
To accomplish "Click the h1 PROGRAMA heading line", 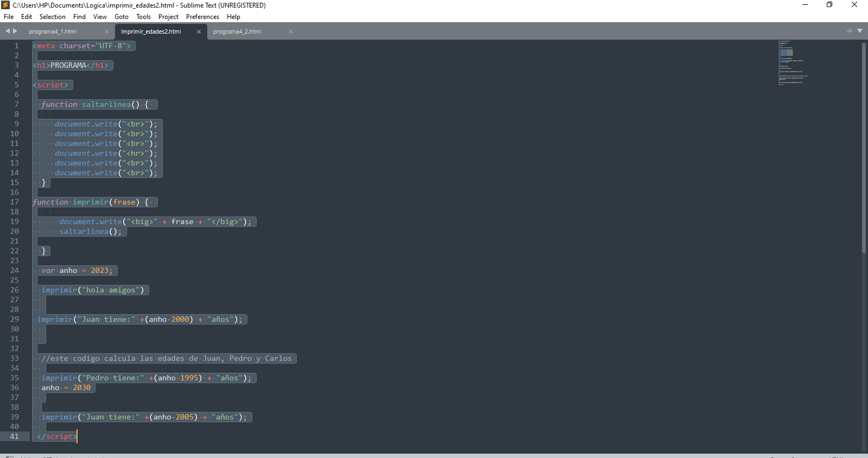I will (x=71, y=66).
